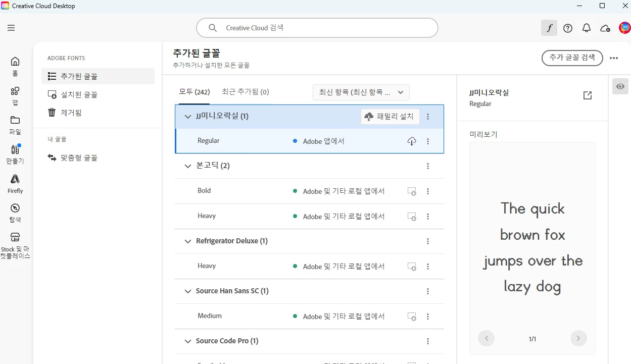This screenshot has height=364, width=631.
Task: Open Files (파일) in sidebar
Action: click(15, 125)
